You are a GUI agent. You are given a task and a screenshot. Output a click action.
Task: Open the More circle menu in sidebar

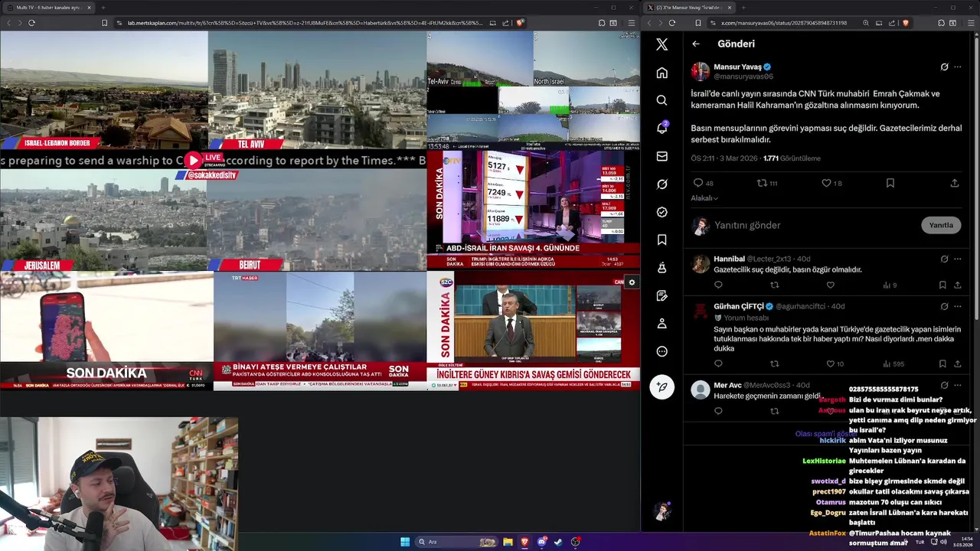[x=662, y=351]
